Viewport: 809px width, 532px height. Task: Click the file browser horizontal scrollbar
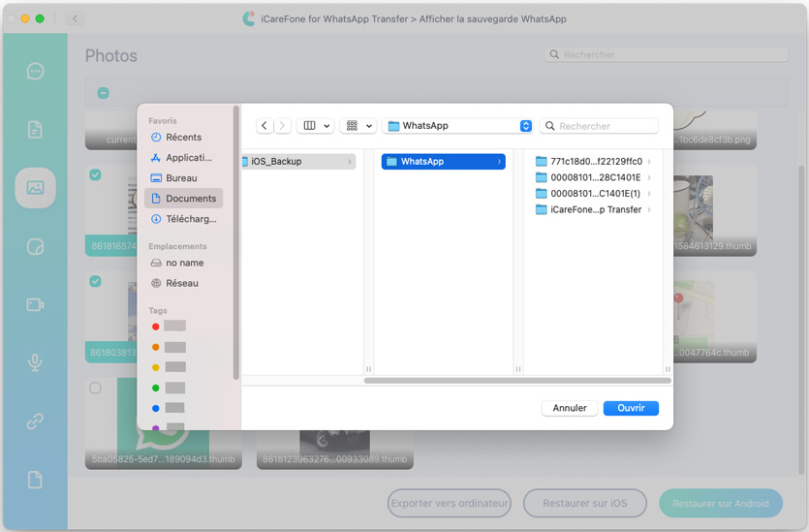pos(517,381)
